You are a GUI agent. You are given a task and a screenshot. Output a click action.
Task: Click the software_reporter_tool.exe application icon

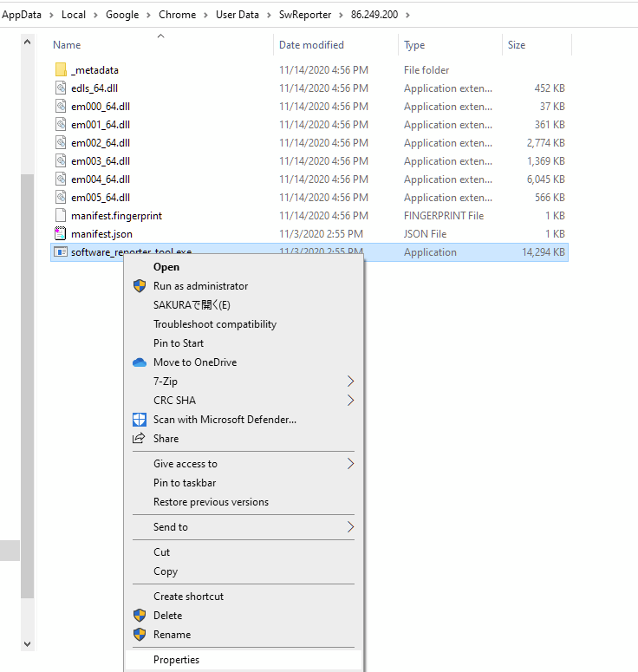click(61, 252)
